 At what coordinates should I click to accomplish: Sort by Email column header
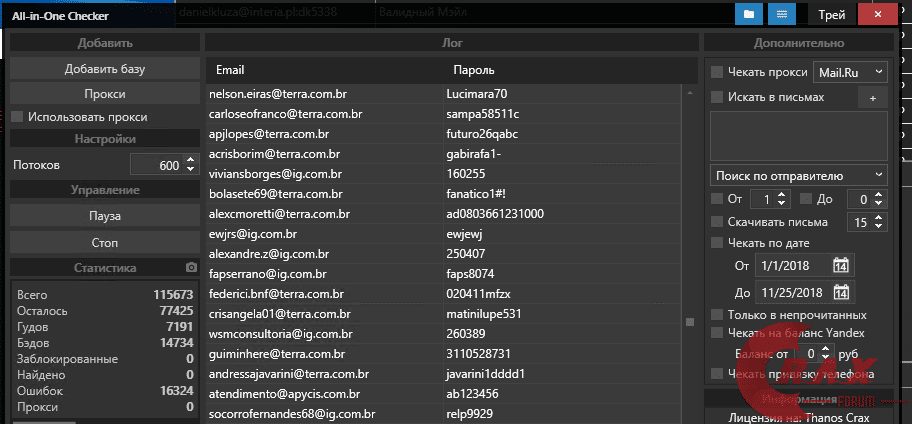230,70
